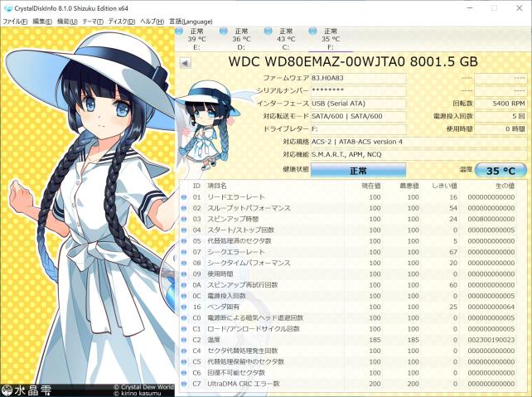Screen dimensions: 532x397
Task: Select the 温度 attribute name in row C2
Action: click(214, 340)
